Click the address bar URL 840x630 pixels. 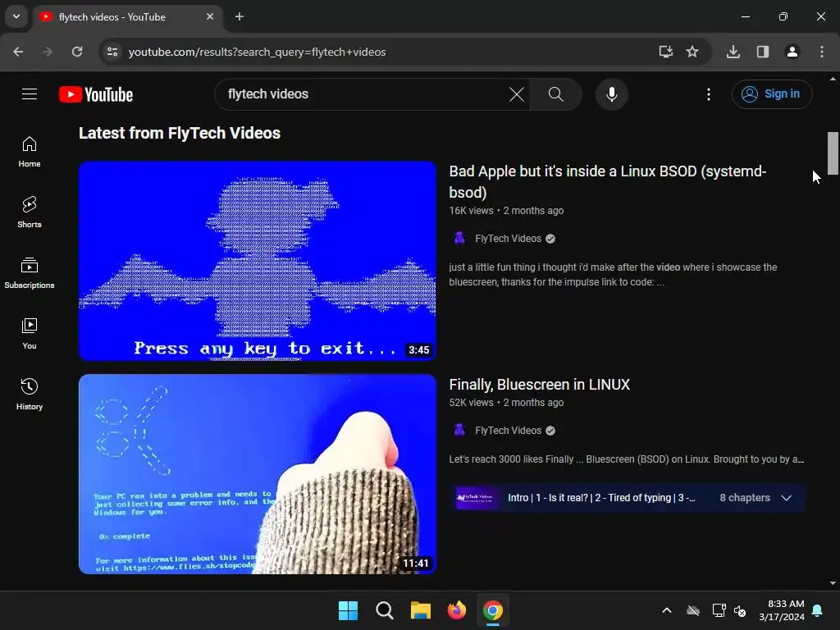(x=257, y=52)
